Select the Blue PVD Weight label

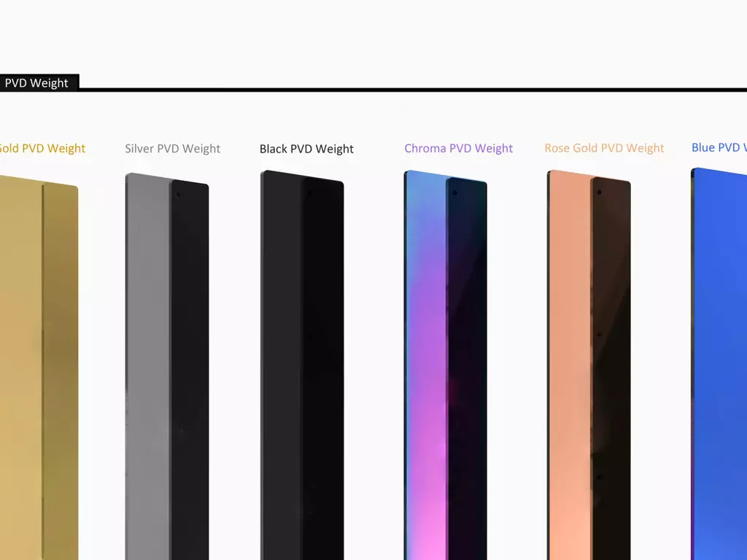point(719,147)
